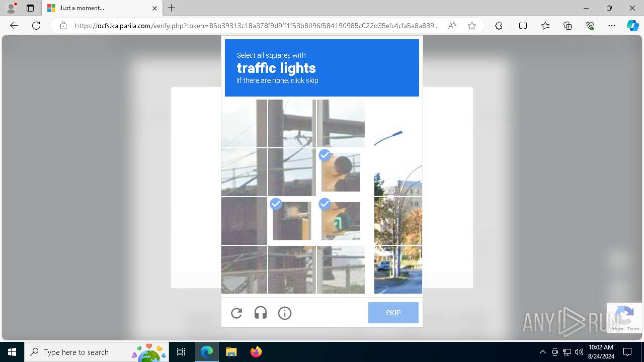Launch Firefox from taskbar

256,352
